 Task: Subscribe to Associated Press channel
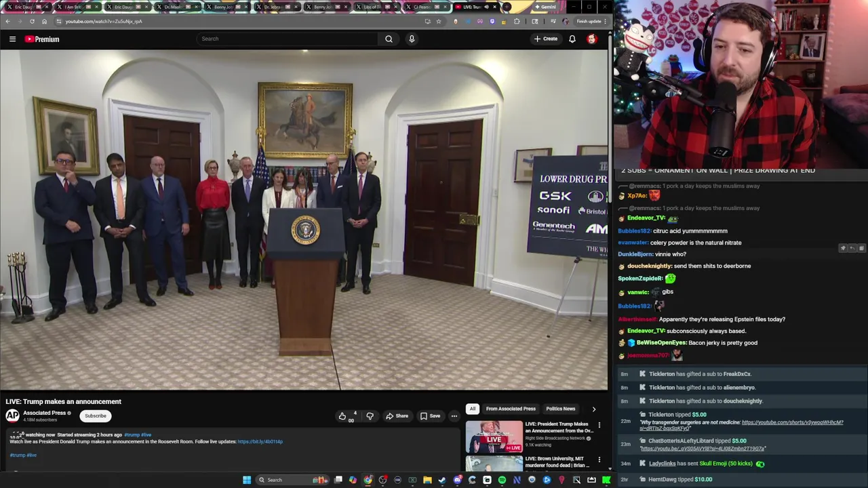pyautogui.click(x=96, y=416)
